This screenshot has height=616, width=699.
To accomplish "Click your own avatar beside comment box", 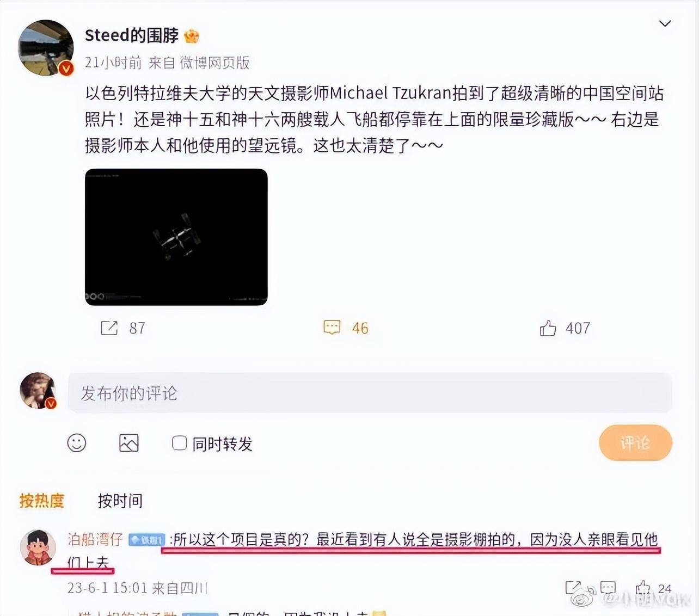I will tap(38, 391).
